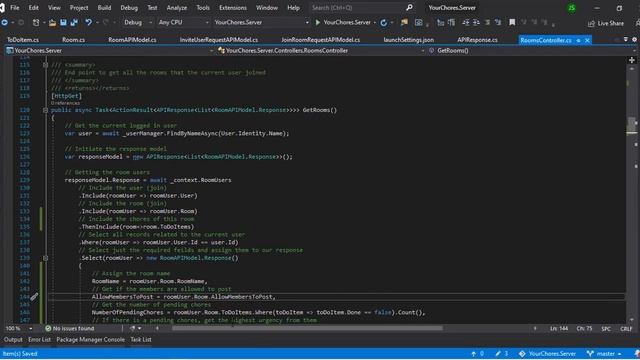Click the Save All icon
640x360 pixels.
click(x=74, y=22)
